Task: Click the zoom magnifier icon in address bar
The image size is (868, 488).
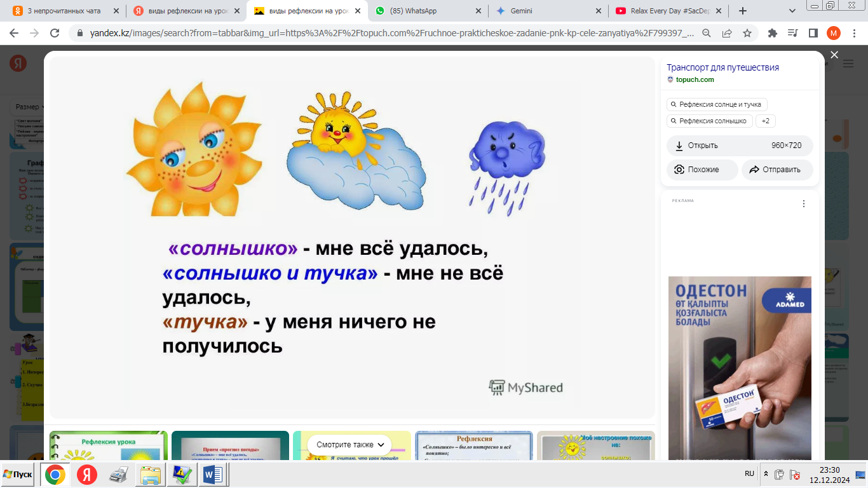Action: point(707,33)
